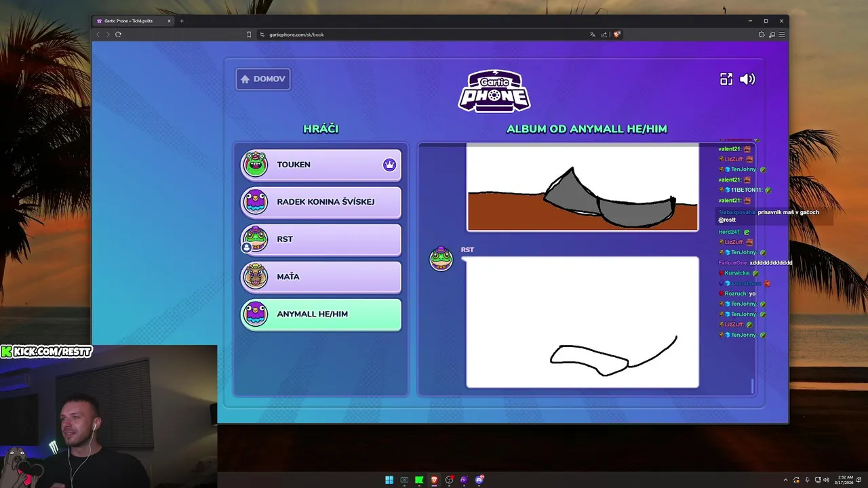Click ALBUM OD ANYMALL HE/HIM heading

coord(587,129)
